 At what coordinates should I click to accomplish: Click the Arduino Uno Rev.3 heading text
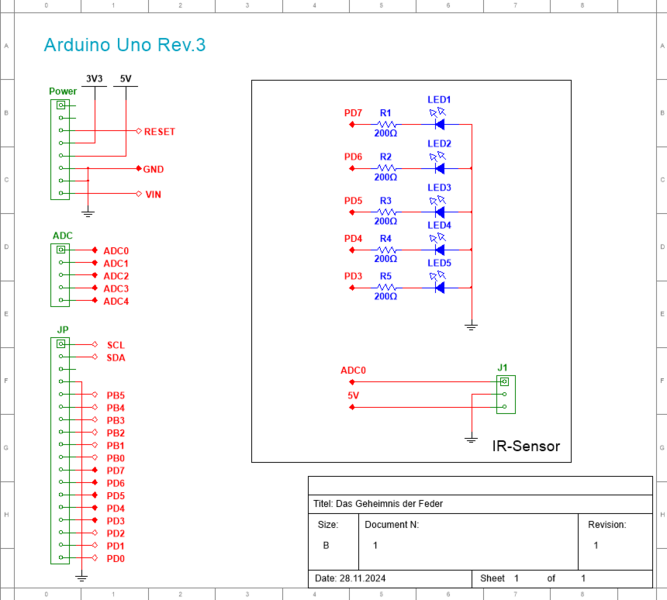pyautogui.click(x=125, y=46)
